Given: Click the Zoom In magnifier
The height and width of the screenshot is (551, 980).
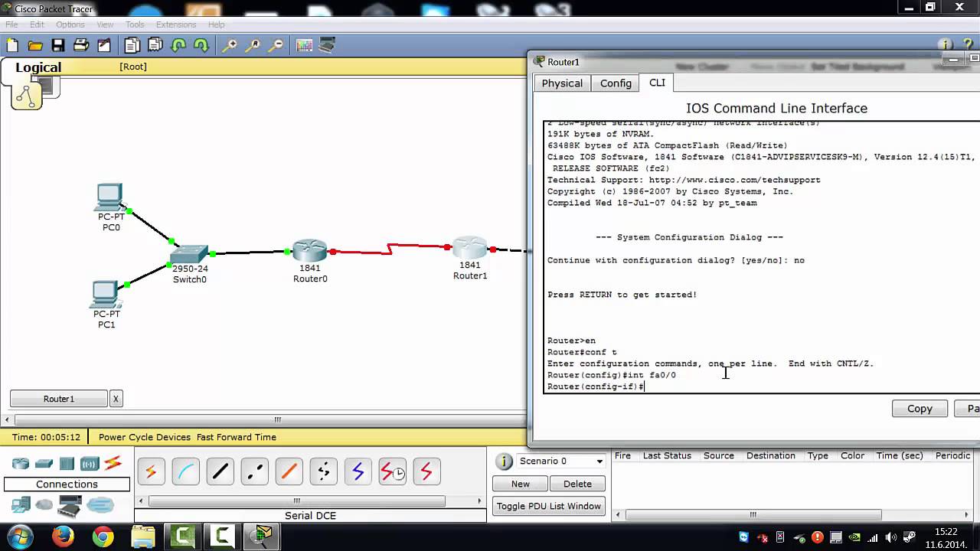Looking at the screenshot, I should click(230, 46).
